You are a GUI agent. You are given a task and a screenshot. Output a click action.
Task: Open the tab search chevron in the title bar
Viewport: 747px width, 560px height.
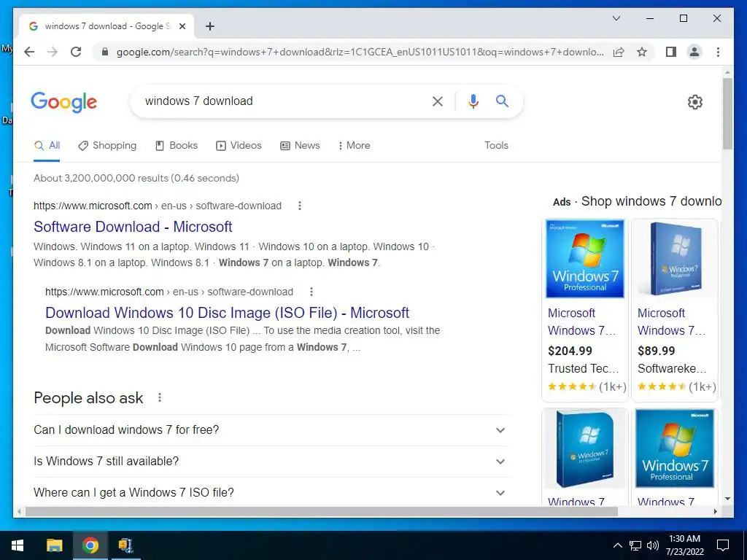coord(616,18)
